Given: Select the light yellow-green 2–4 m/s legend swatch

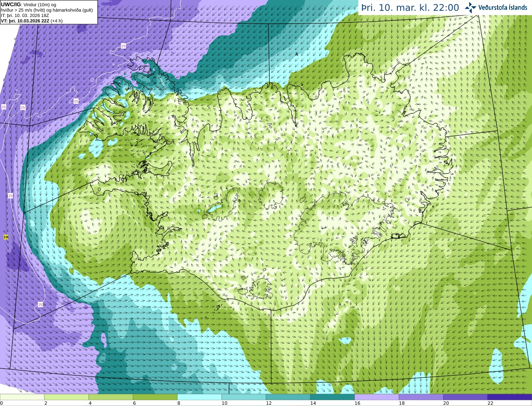Looking at the screenshot, I should click(66, 397).
